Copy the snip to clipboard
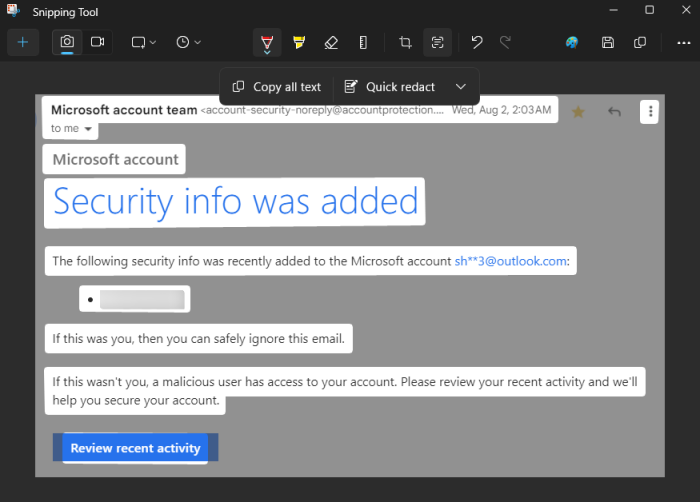Viewport: 700px width, 502px height. (x=640, y=43)
